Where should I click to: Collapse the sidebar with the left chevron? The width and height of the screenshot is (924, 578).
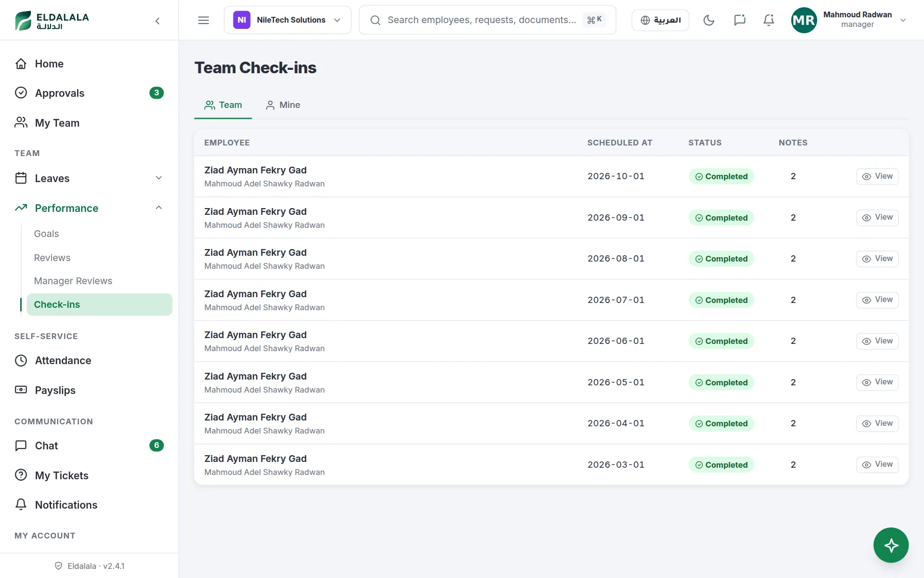click(157, 21)
